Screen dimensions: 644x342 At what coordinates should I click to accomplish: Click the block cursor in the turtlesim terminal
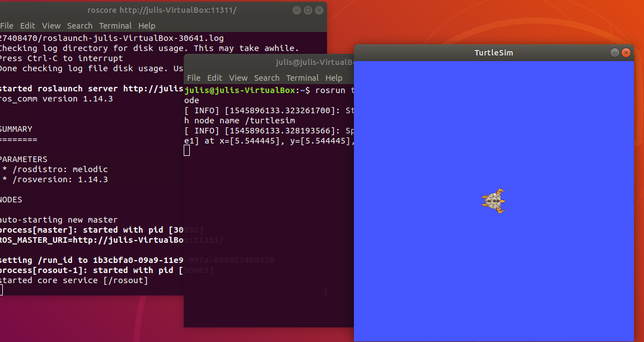click(x=186, y=150)
